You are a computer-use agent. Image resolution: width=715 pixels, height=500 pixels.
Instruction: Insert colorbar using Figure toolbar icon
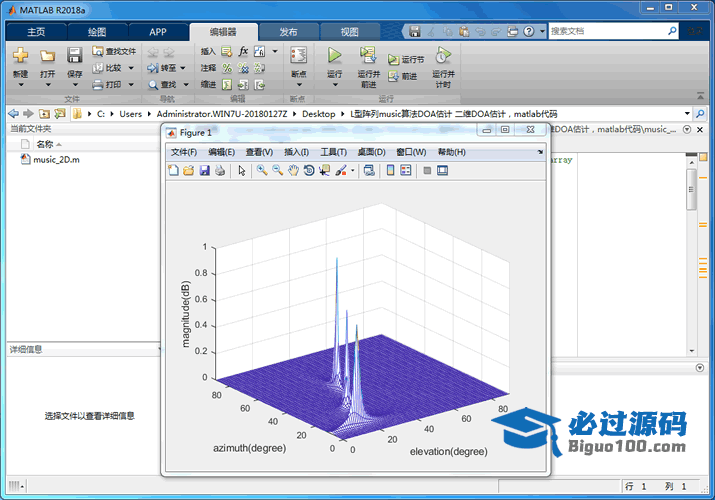(x=390, y=170)
